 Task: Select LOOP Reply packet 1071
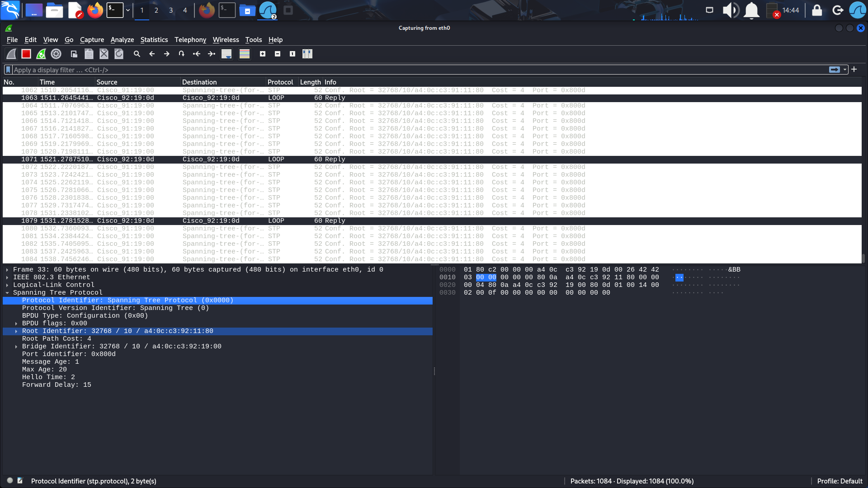pyautogui.click(x=432, y=159)
